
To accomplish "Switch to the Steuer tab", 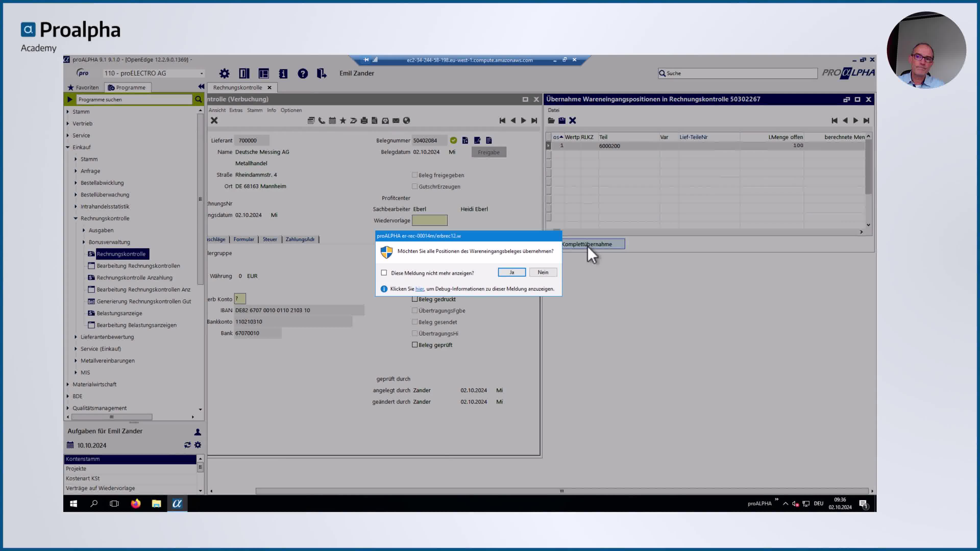I will point(270,239).
